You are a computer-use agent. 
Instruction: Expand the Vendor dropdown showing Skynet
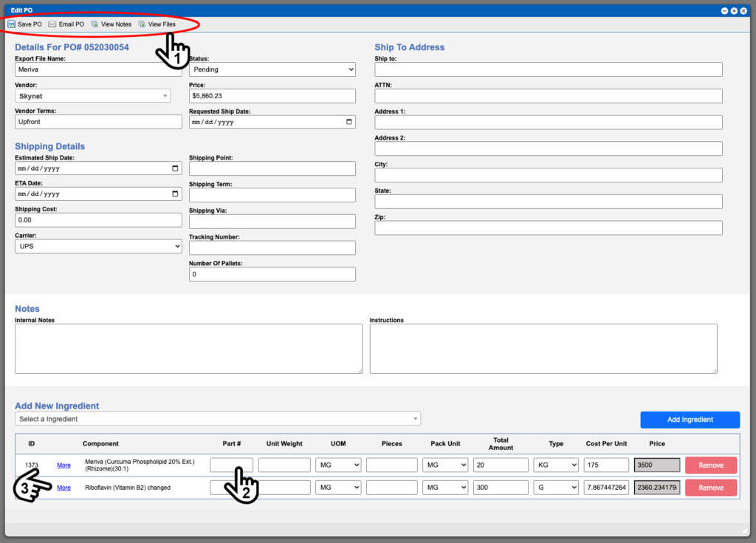pos(166,95)
